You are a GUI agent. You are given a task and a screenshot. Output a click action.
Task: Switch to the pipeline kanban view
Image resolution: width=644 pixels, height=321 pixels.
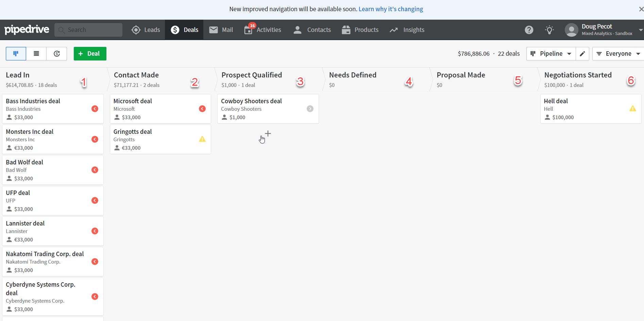(x=16, y=53)
